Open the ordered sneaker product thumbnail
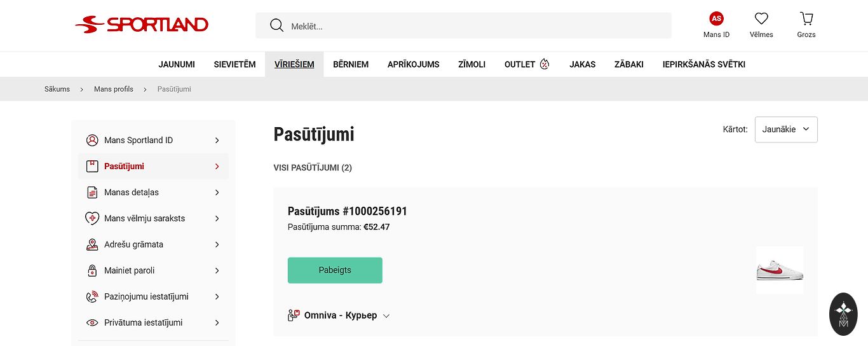This screenshot has width=868, height=346. 780,270
